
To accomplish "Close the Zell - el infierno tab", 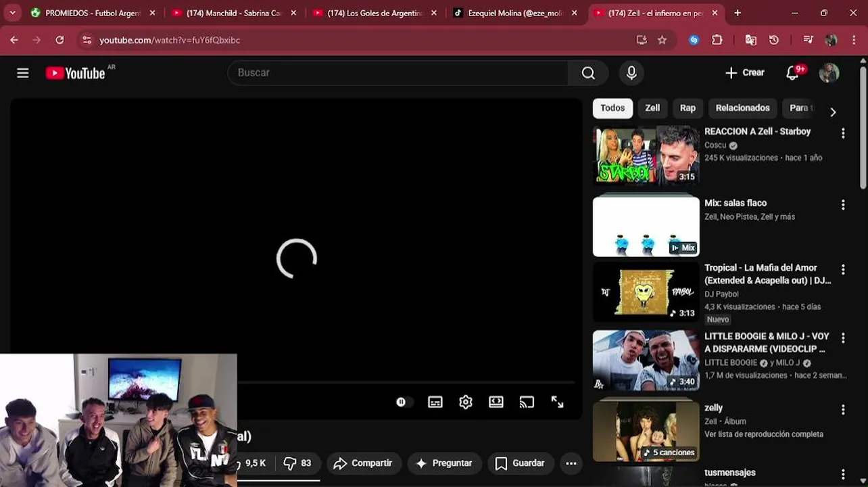I will [715, 13].
